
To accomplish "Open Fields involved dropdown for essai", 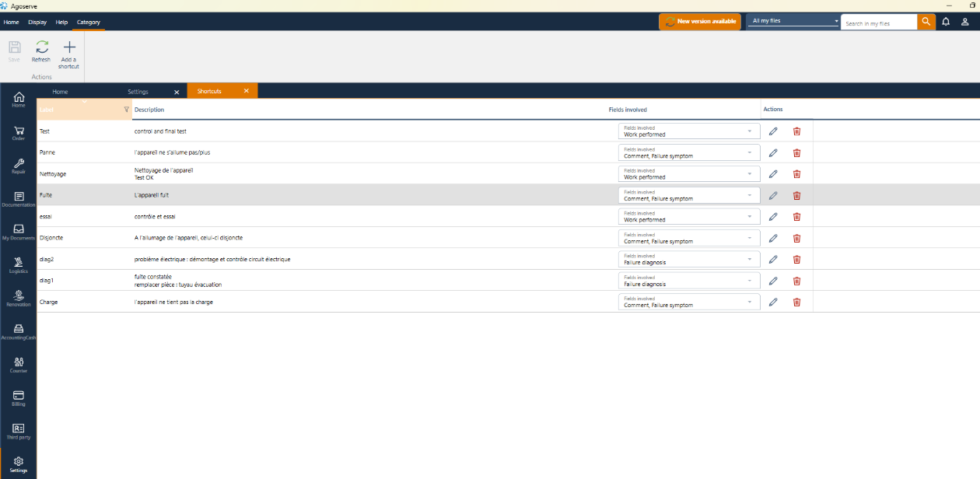I will 689,216.
